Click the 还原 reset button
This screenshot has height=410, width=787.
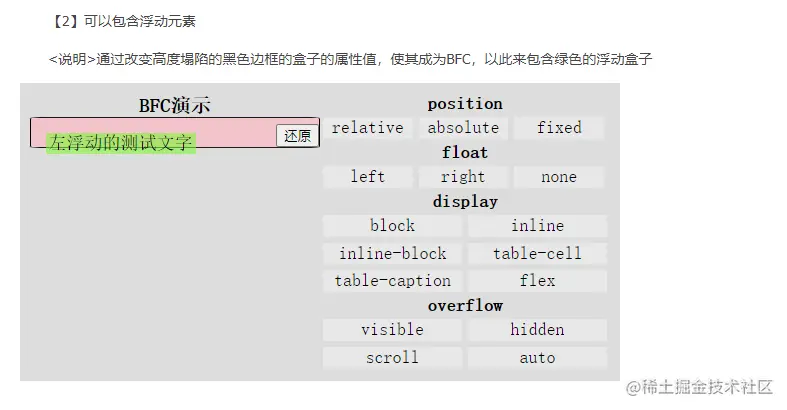[x=297, y=135]
